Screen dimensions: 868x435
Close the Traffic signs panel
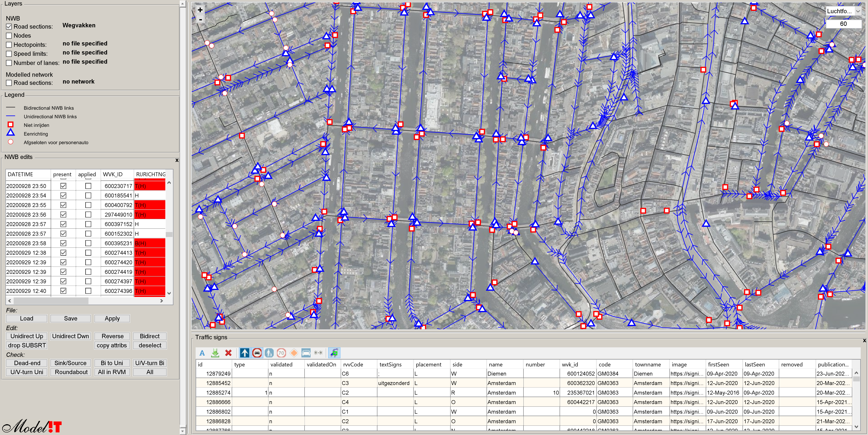click(864, 341)
